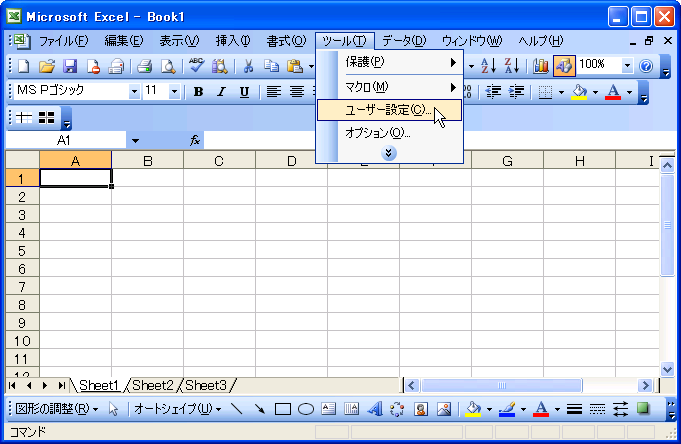Apply the yellow Fill Color in formatting toolbar
The image size is (681, 444).
[580, 92]
